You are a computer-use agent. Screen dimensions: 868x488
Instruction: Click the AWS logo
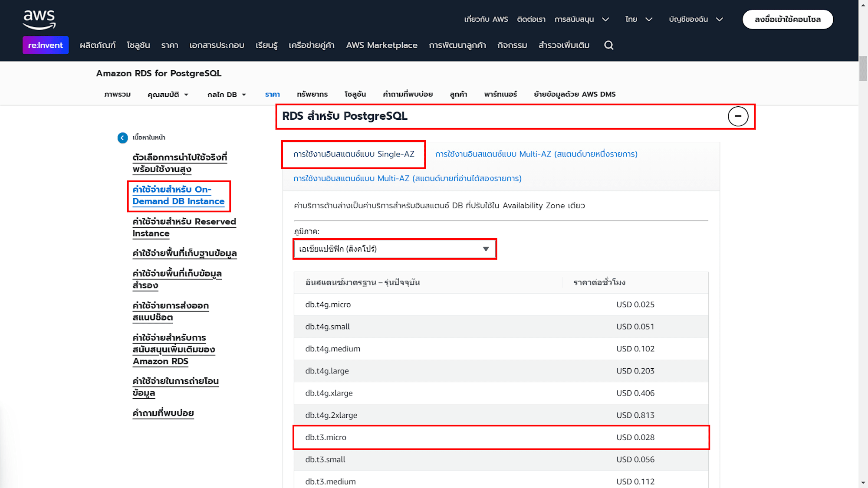click(x=39, y=20)
